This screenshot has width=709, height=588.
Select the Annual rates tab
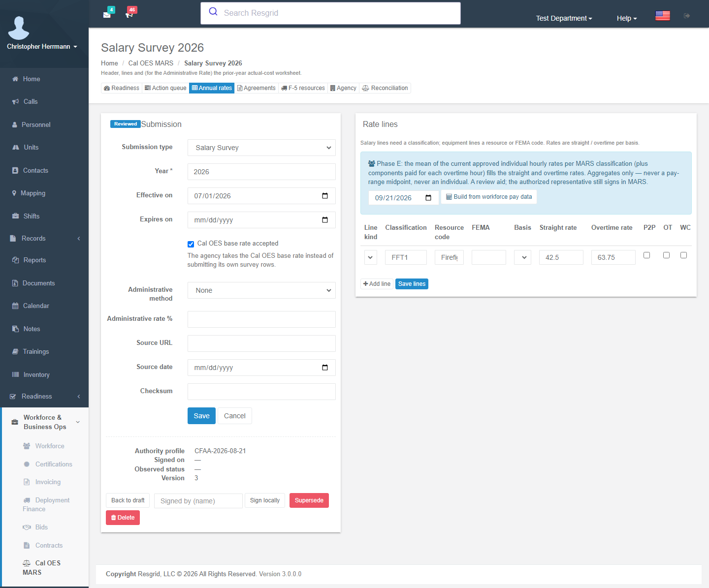[212, 88]
